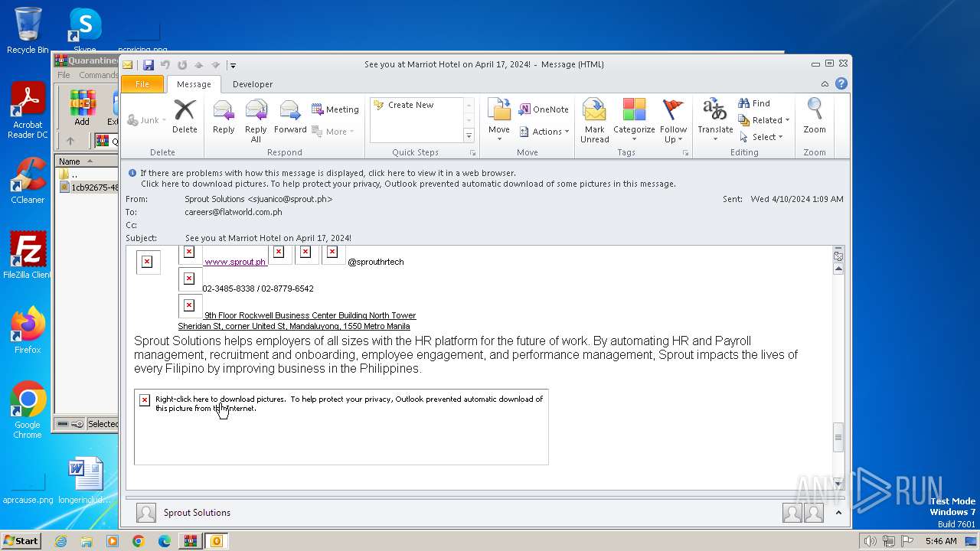980x551 pixels.
Task: Expand the People Pane arrow
Action: pos(838,513)
